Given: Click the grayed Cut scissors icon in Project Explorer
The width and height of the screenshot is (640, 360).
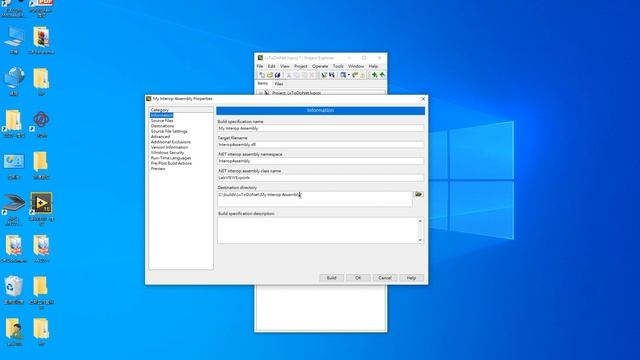Looking at the screenshot, I should pyautogui.click(x=289, y=75).
